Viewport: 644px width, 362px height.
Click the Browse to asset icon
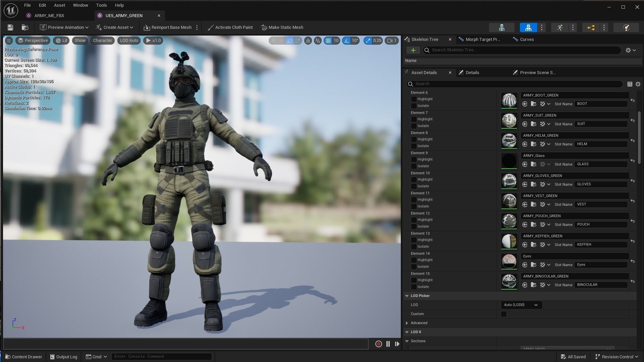tap(25, 27)
